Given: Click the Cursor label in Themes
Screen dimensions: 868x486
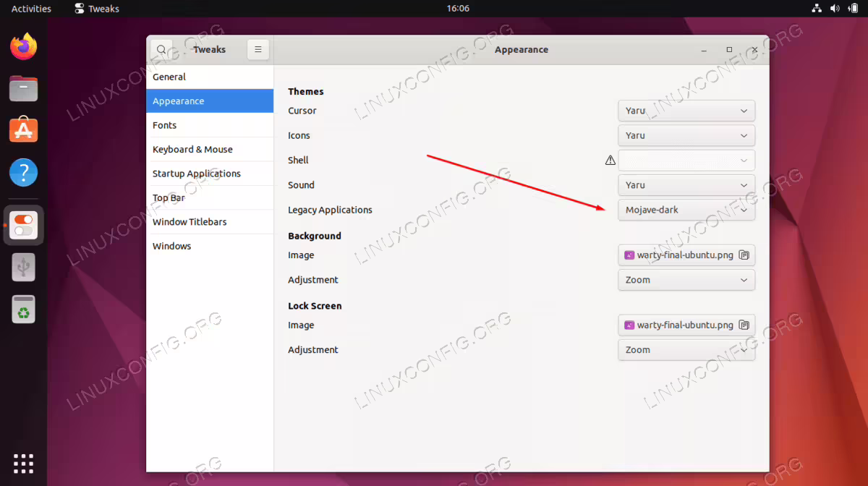Looking at the screenshot, I should (302, 111).
